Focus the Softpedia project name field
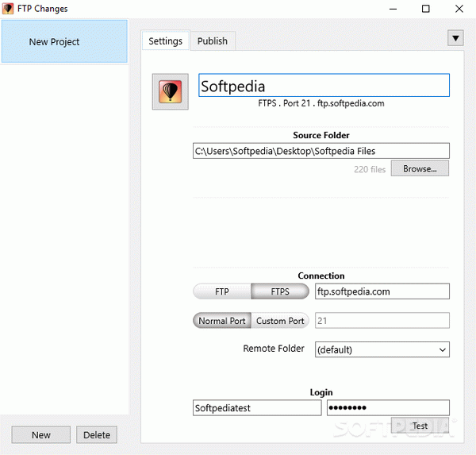Screen dimensions: 476x455 [x=324, y=86]
